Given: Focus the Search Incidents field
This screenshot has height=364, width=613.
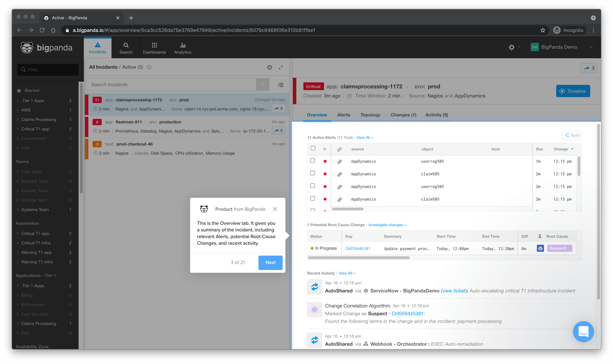Looking at the screenshot, I should pyautogui.click(x=171, y=84).
